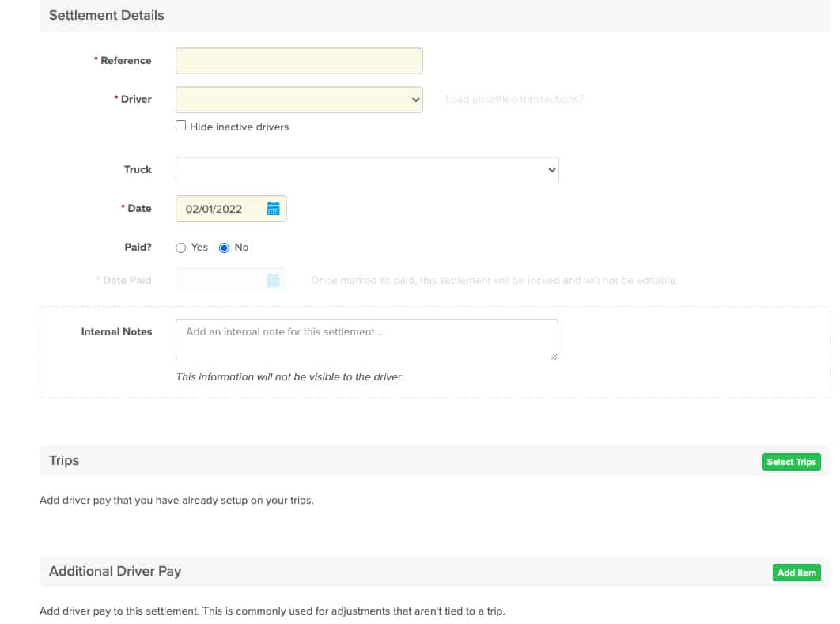Select the No radio button under Paid?
Image resolution: width=840 pixels, height=624 pixels.
(222, 248)
